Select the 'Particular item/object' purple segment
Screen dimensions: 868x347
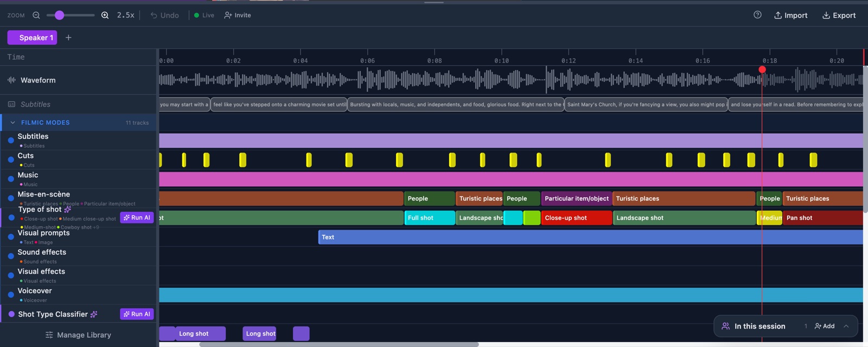click(577, 199)
